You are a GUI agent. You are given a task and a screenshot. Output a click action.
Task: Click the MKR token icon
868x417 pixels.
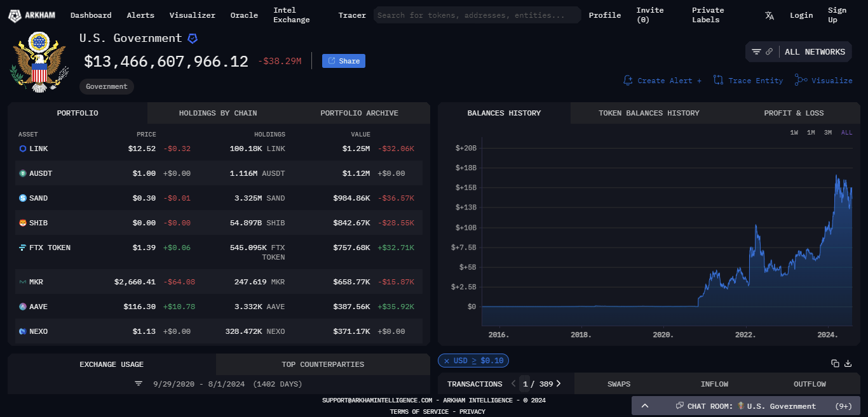click(23, 282)
